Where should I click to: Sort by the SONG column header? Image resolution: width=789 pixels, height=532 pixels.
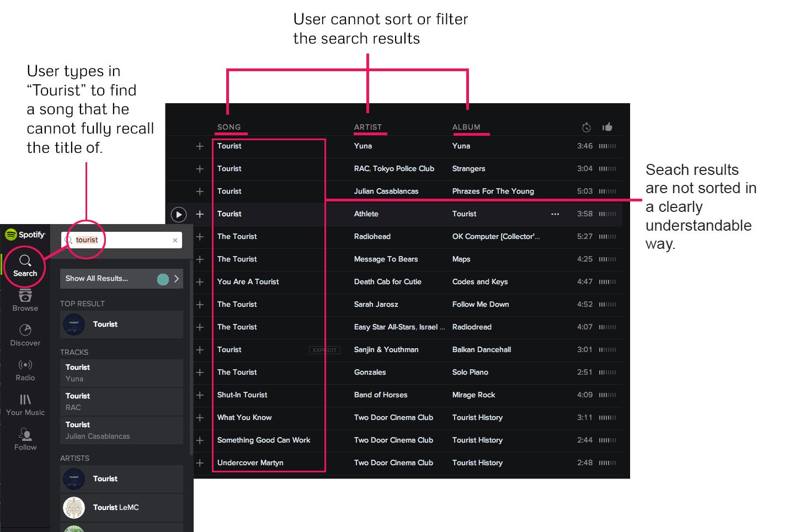click(x=229, y=127)
